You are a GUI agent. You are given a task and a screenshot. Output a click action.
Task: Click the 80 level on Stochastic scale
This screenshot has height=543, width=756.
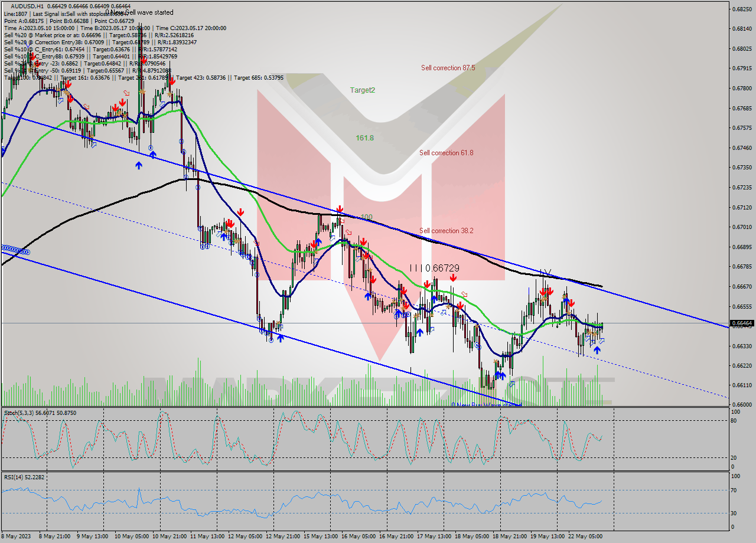pyautogui.click(x=734, y=421)
